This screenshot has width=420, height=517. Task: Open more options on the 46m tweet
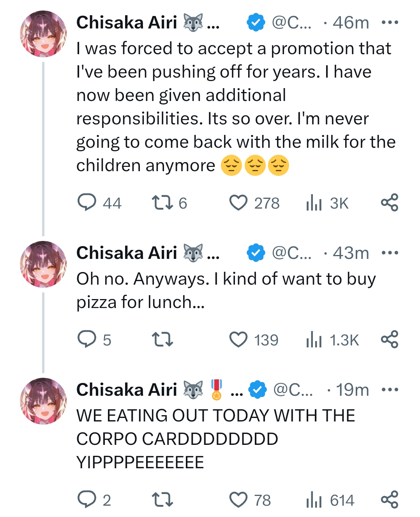(390, 23)
